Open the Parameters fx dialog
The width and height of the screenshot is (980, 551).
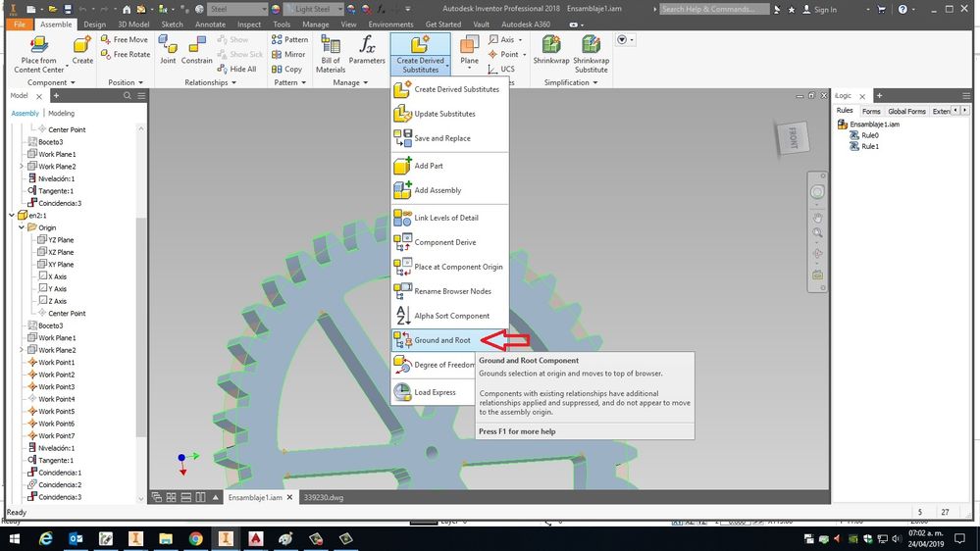(x=367, y=50)
